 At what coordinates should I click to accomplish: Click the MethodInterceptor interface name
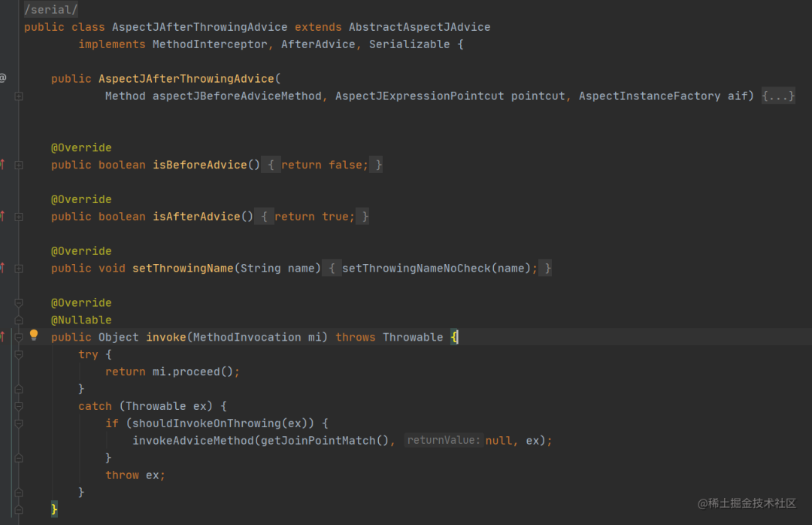(210, 44)
